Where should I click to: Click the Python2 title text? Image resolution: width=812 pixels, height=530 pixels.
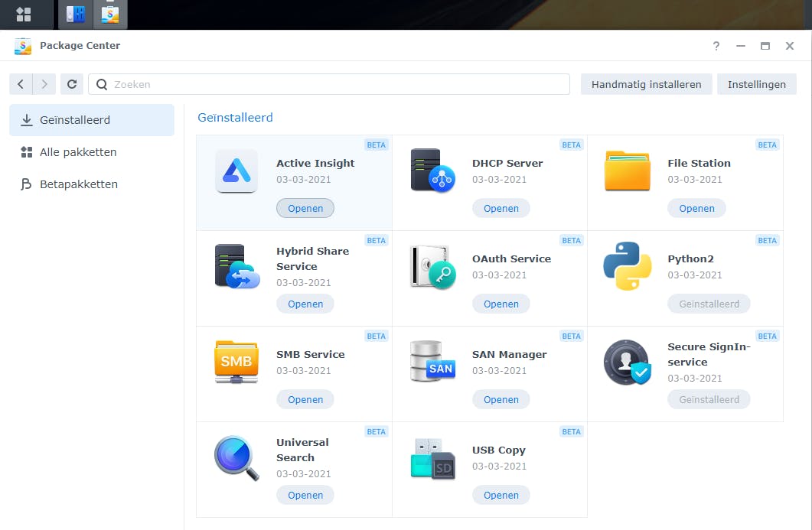691,258
